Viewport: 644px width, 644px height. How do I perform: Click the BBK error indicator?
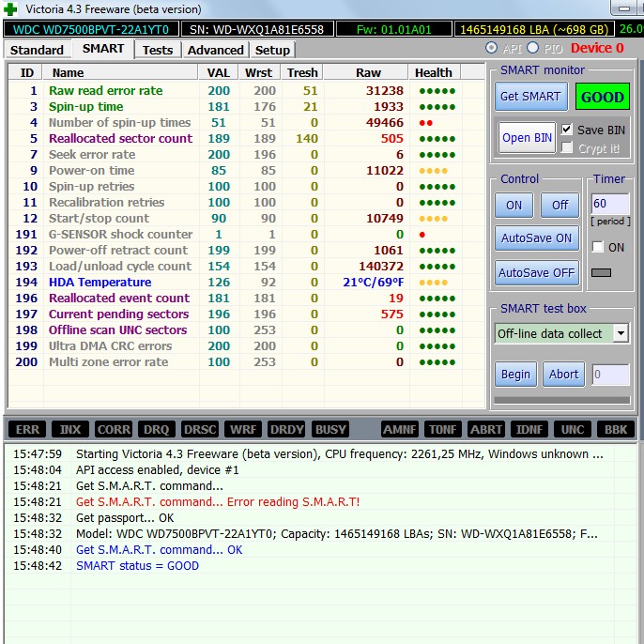tap(616, 429)
